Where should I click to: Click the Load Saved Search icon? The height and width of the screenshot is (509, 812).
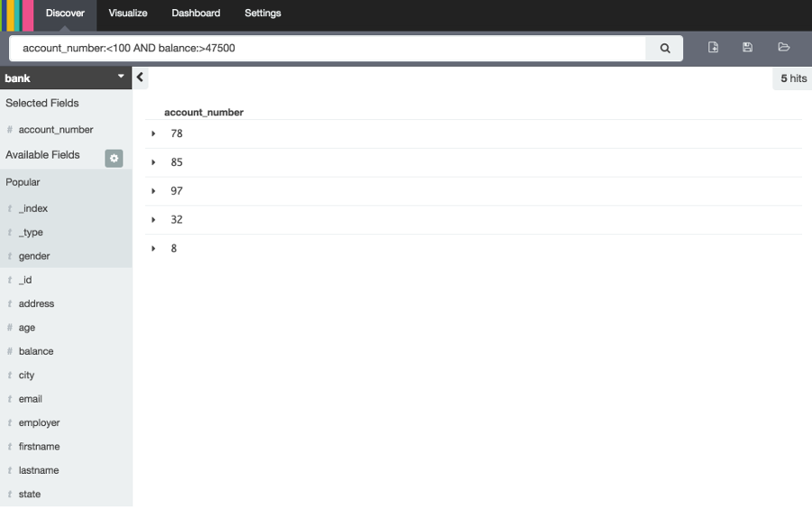pyautogui.click(x=783, y=48)
